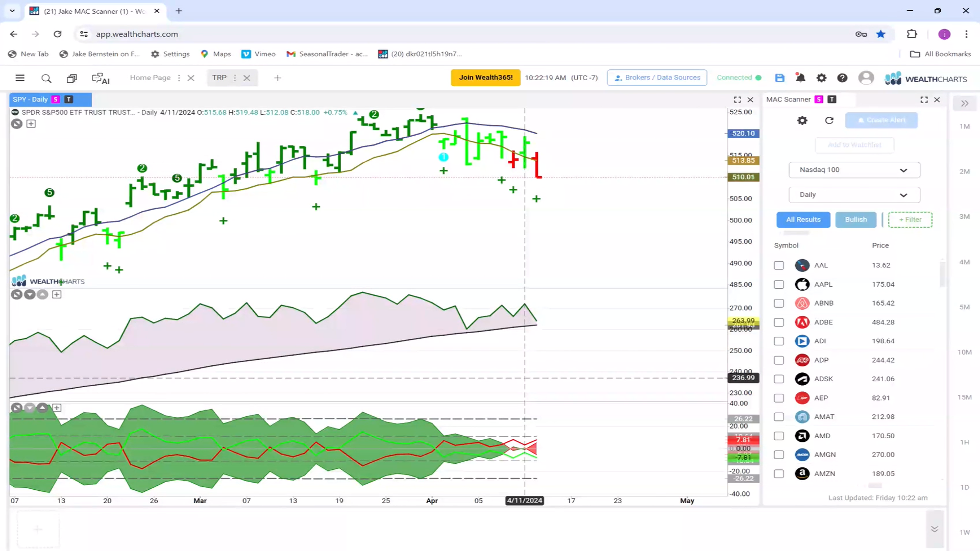Add indicator to the bottom oscillator pane
This screenshot has height=551, width=980.
57,408
